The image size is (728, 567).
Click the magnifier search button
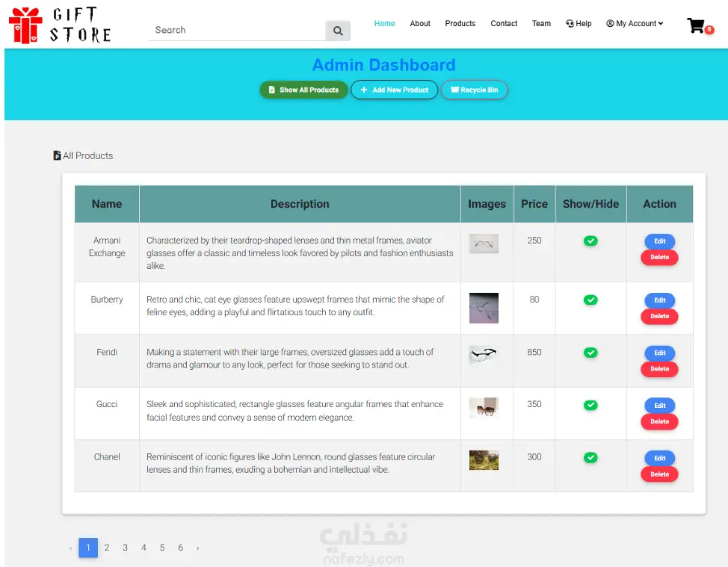pyautogui.click(x=338, y=31)
